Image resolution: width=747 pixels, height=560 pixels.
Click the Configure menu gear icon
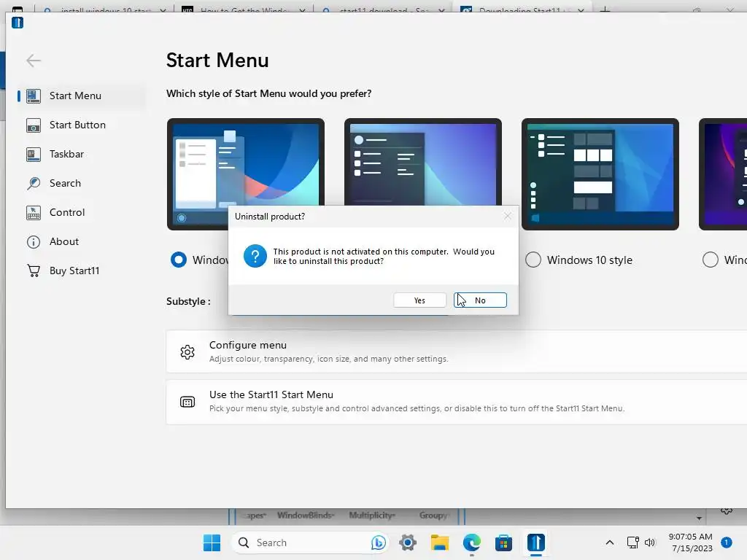point(187,352)
